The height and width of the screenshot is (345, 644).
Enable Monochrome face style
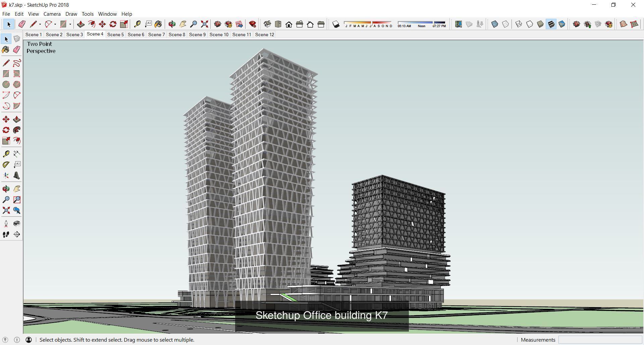[562, 24]
